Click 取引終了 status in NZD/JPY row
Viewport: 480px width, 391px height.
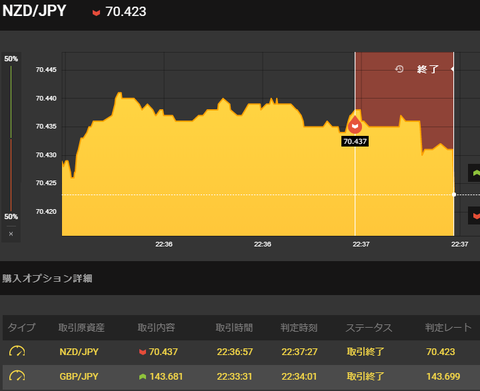365,352
